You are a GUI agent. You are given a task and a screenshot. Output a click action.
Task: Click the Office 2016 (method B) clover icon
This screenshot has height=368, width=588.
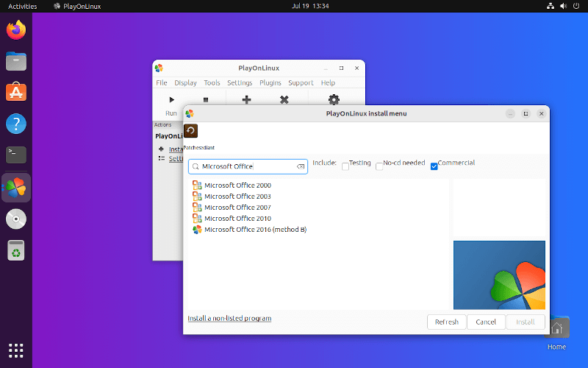[x=197, y=229]
